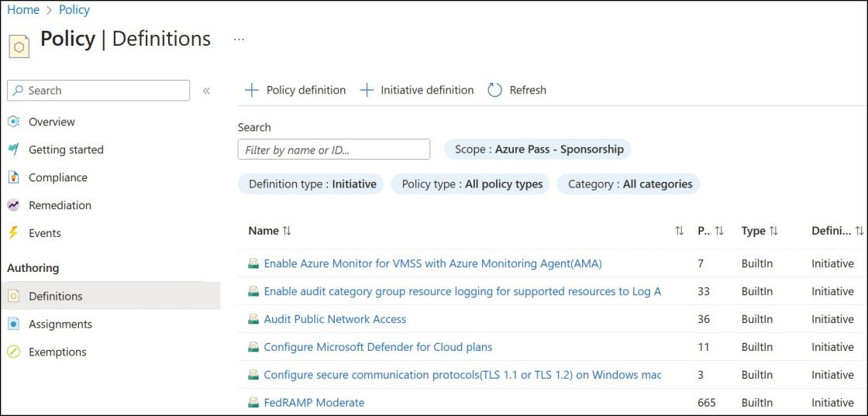This screenshot has width=868, height=416.
Task: Go to Getting started
Action: click(66, 150)
